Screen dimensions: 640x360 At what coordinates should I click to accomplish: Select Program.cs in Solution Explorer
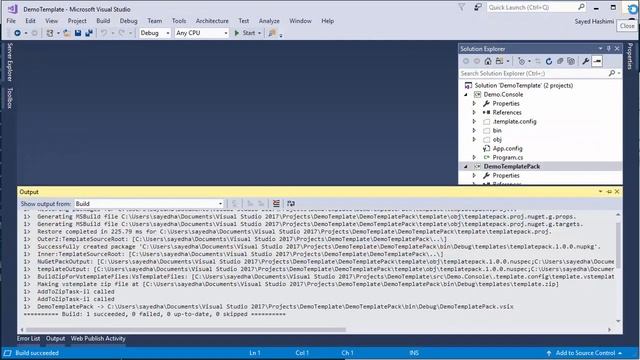click(507, 158)
